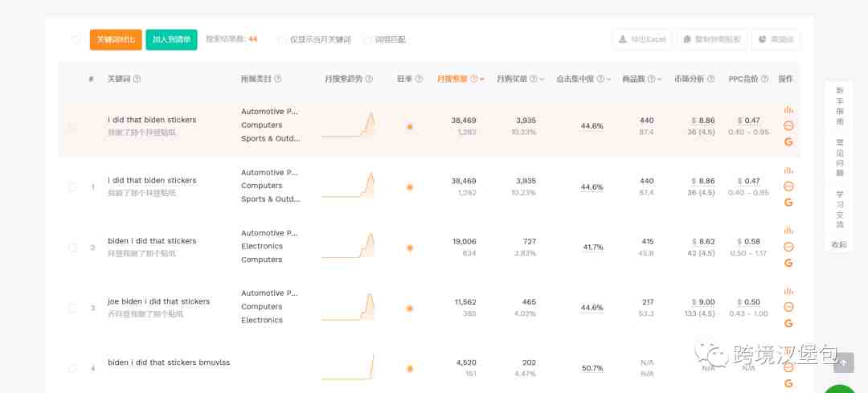Click the Google G icon in highlighted row
The image size is (868, 393).
pos(788,141)
